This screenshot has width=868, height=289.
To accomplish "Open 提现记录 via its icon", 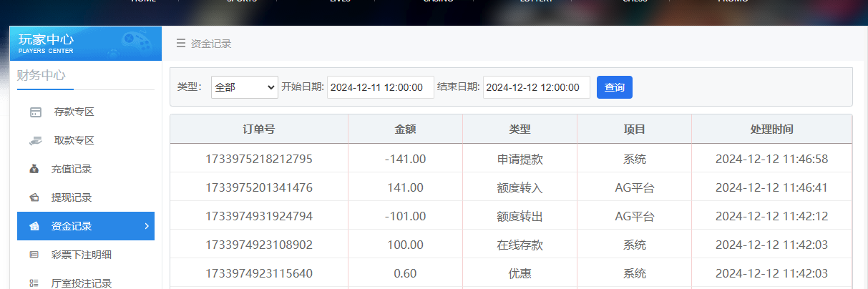I will [x=34, y=197].
